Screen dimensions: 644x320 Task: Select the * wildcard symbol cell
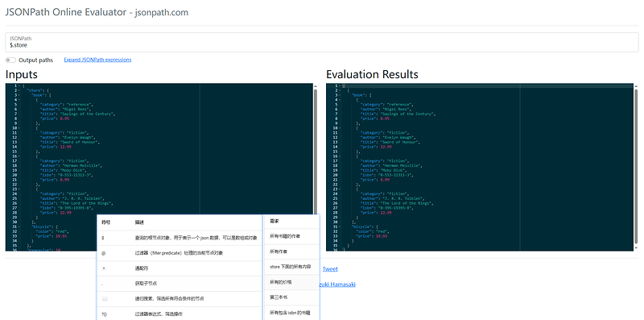pos(104,268)
